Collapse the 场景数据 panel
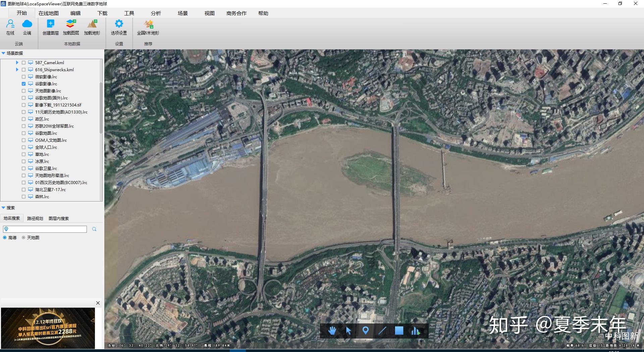This screenshot has height=352, width=644. coord(3,53)
